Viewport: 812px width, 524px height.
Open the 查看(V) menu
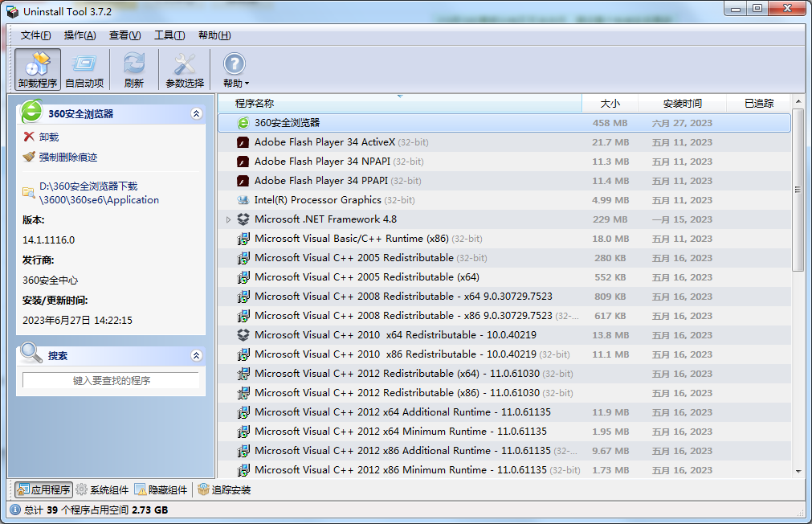[x=124, y=35]
